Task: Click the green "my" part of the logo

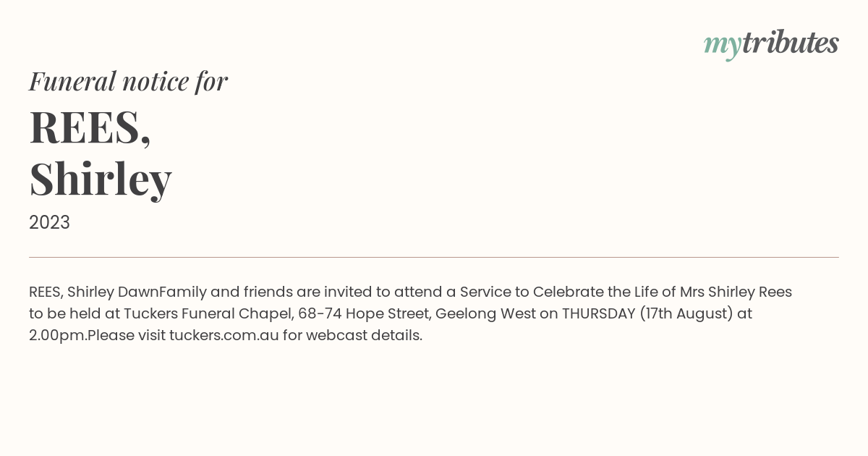Action: point(722,46)
